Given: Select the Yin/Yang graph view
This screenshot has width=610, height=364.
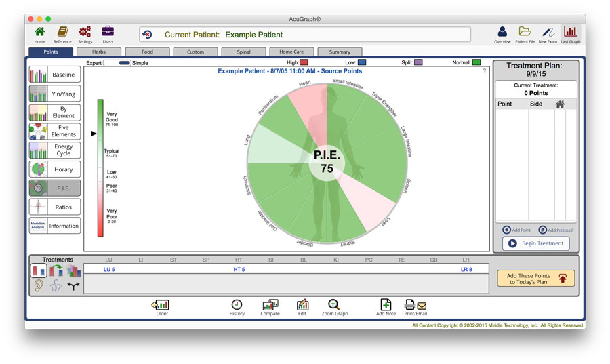Looking at the screenshot, I should [x=55, y=94].
